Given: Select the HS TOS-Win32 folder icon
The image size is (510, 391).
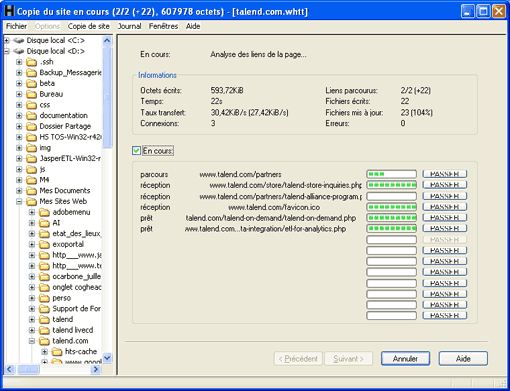Looking at the screenshot, I should coord(31,137).
